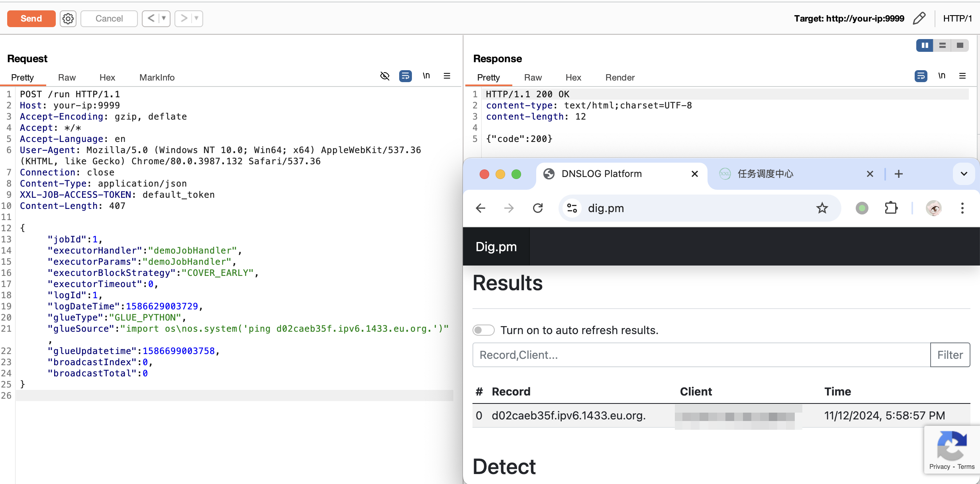This screenshot has height=484, width=980.
Task: Edit target with pencil icon
Action: point(919,18)
